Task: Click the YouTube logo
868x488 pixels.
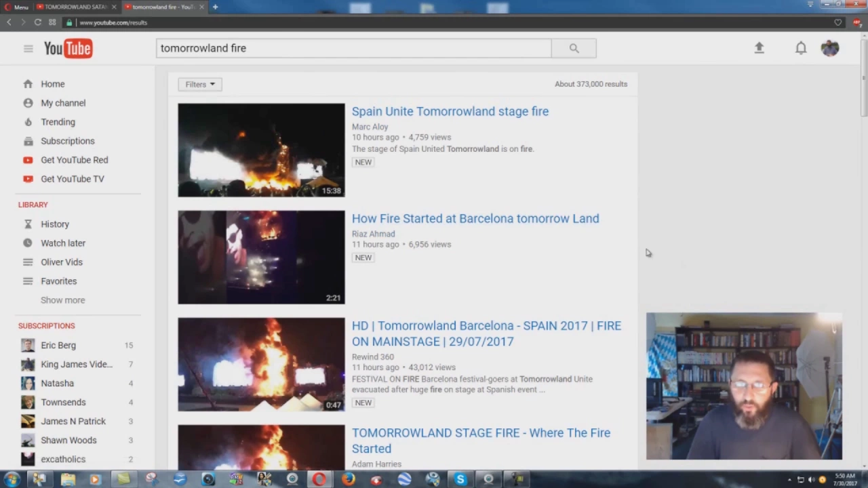Action: (68, 48)
